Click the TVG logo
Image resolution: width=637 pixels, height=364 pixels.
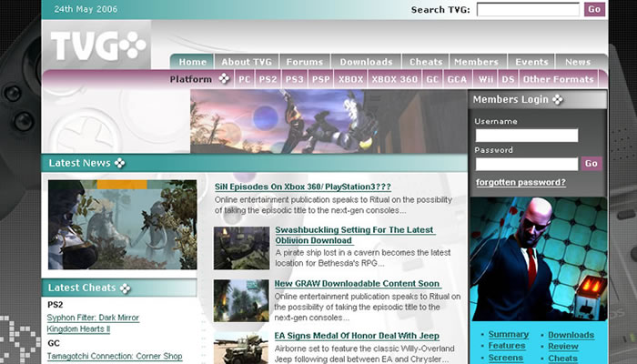[x=98, y=45]
